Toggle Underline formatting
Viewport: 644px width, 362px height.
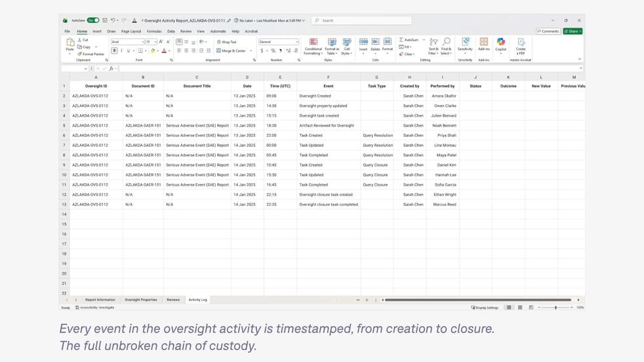click(129, 50)
